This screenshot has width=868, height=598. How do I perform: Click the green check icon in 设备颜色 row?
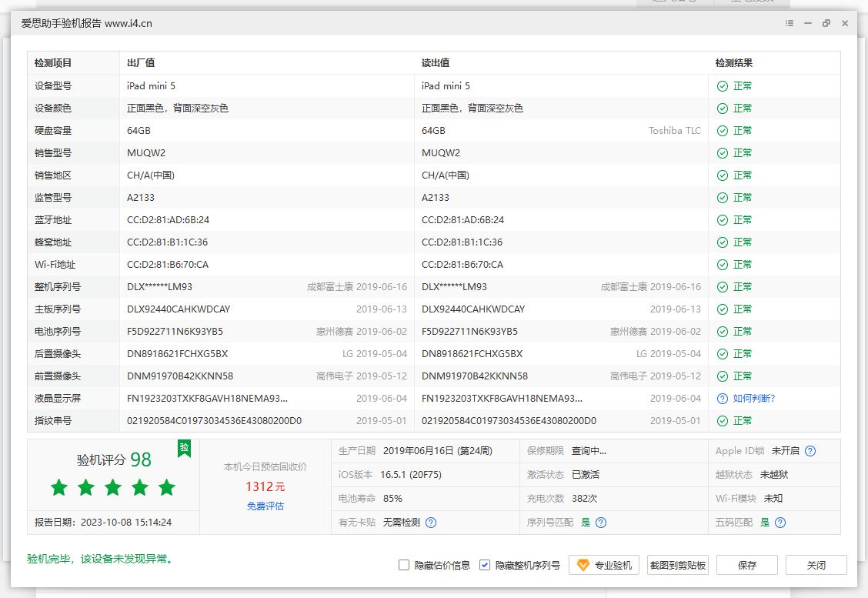tap(722, 108)
